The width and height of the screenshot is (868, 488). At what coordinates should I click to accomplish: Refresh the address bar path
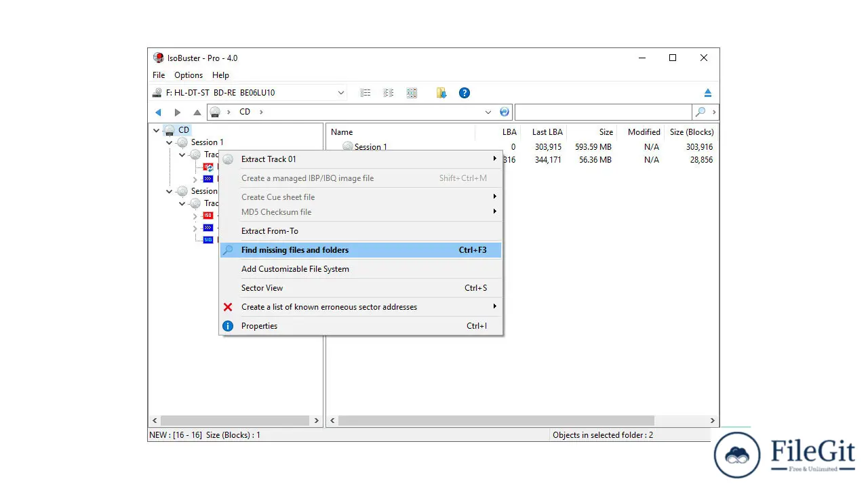(x=505, y=112)
